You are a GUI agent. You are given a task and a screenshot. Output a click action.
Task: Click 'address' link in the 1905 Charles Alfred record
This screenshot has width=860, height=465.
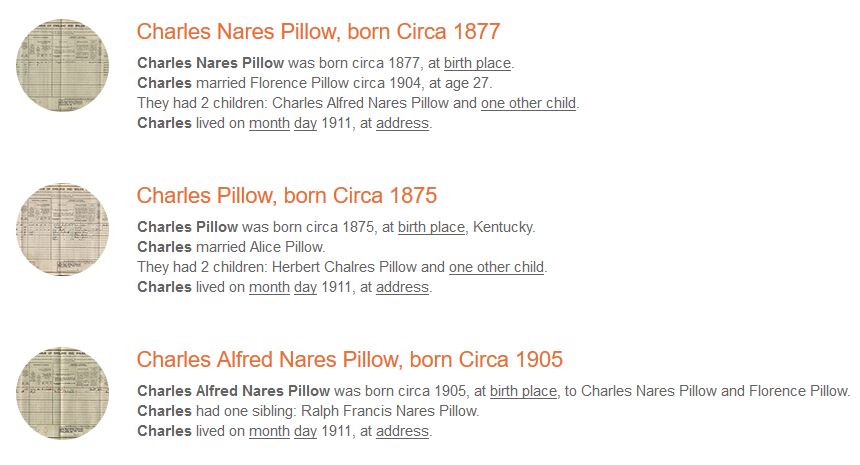point(403,431)
